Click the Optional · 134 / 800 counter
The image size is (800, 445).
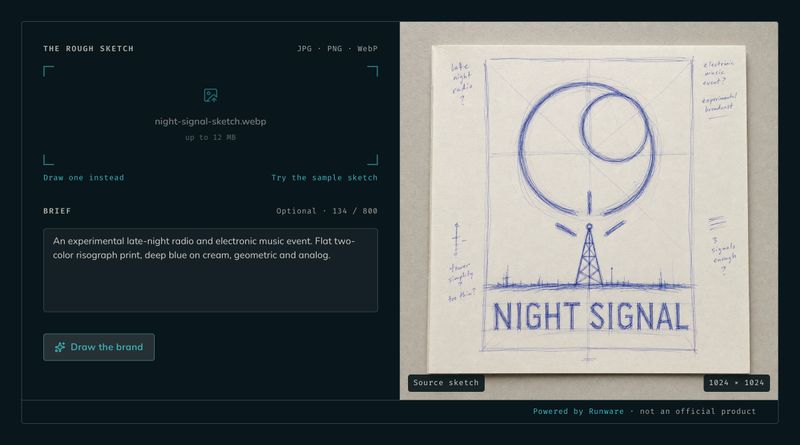327,211
